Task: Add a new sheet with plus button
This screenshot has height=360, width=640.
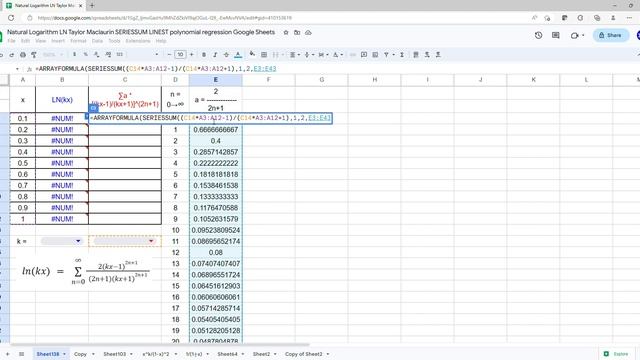Action: pos(7,354)
